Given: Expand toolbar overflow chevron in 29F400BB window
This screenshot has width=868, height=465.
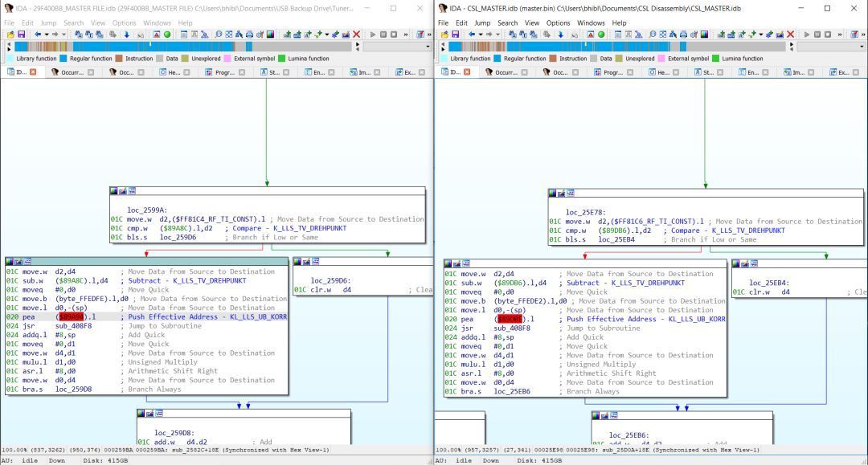Looking at the screenshot, I should 406,35.
